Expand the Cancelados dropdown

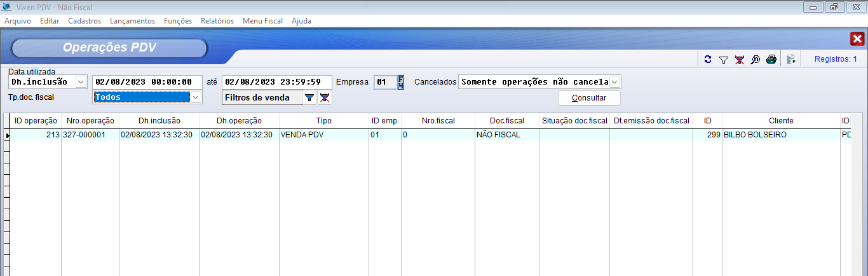click(614, 82)
